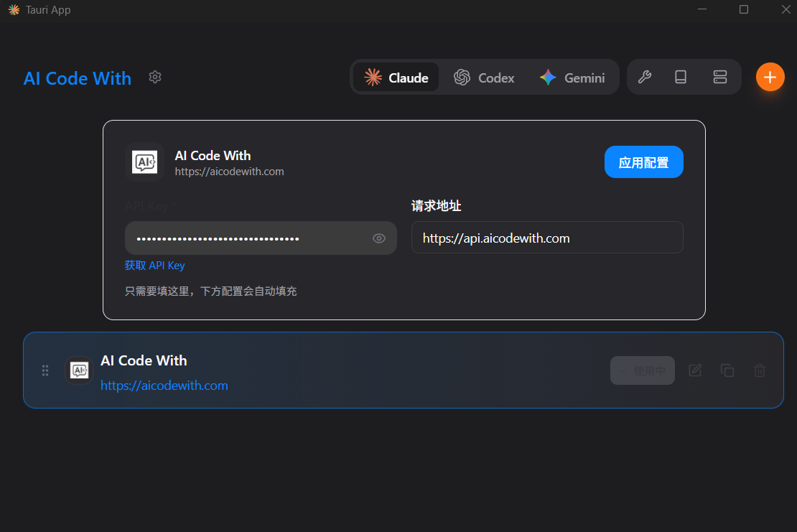Switch to the Codex tab
The width and height of the screenshot is (797, 532).
pyautogui.click(x=485, y=78)
